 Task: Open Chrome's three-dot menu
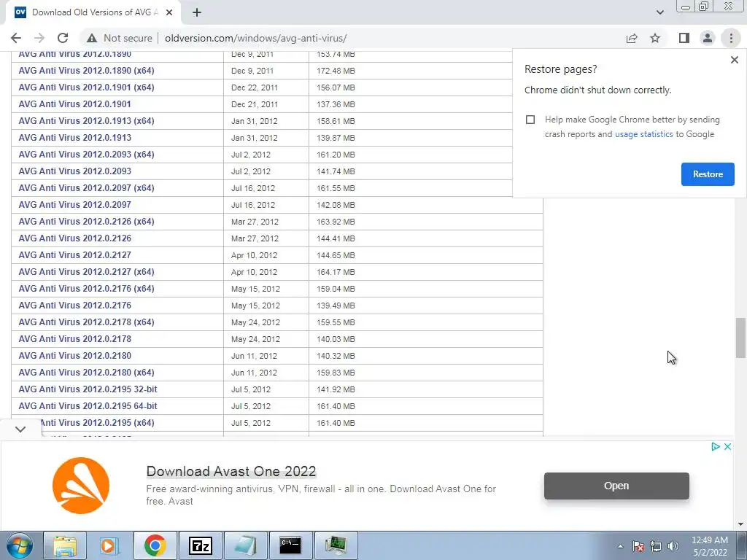[x=731, y=38]
